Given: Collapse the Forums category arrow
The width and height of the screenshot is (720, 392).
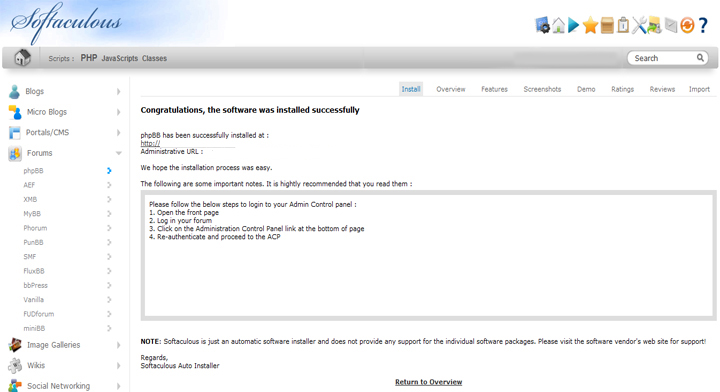Looking at the screenshot, I should pos(118,153).
